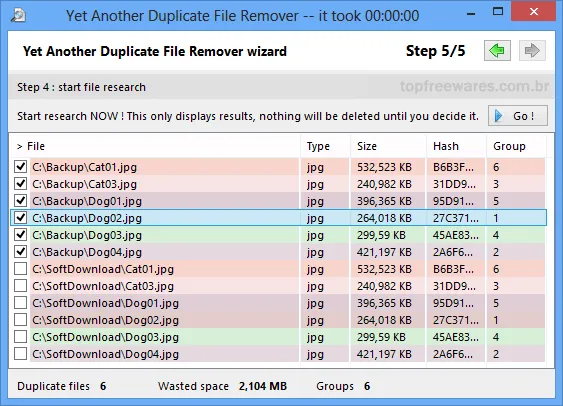This screenshot has height=406, width=563.
Task: Click the app magnifier icon in title bar
Action: (x=18, y=15)
